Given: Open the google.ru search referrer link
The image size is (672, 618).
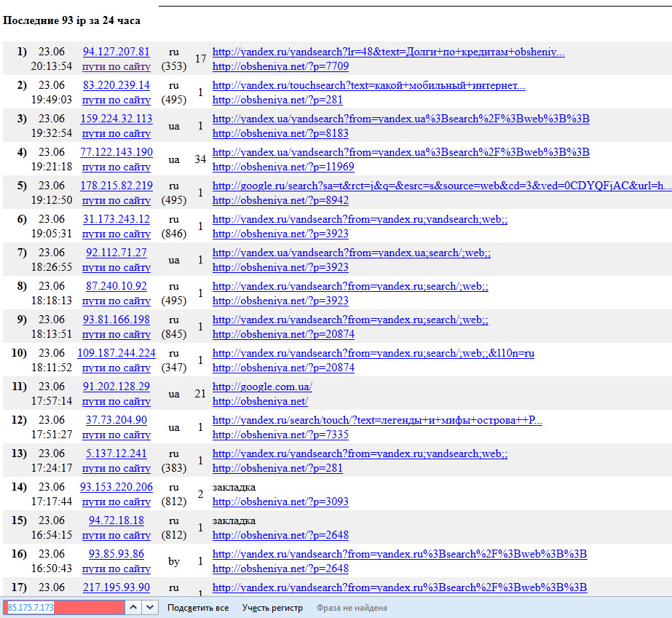Looking at the screenshot, I should tap(442, 186).
